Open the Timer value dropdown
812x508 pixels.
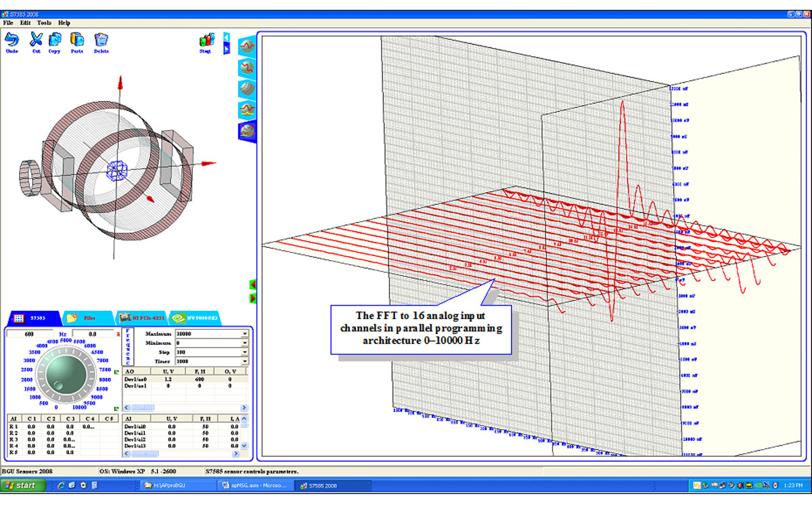point(244,362)
